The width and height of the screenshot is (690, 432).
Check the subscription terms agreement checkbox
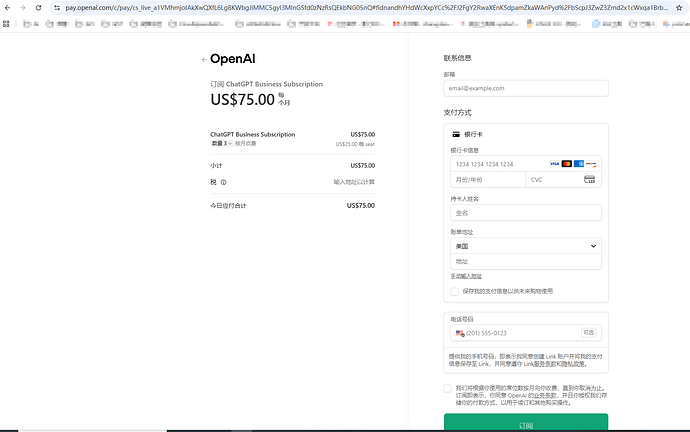pyautogui.click(x=448, y=388)
